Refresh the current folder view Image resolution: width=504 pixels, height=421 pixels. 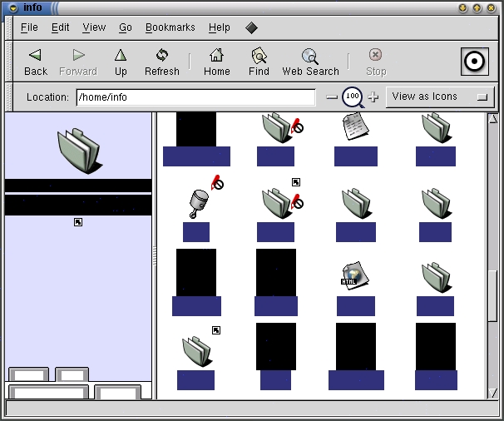[x=161, y=56]
